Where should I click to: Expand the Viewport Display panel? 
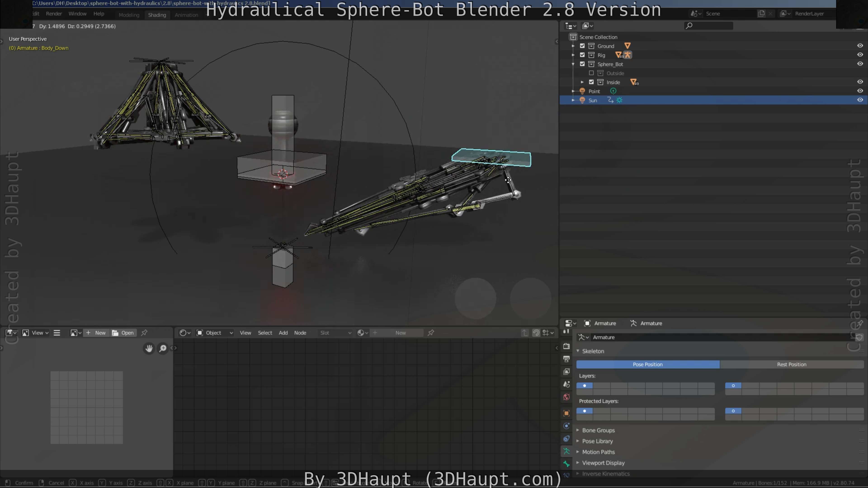tap(578, 463)
